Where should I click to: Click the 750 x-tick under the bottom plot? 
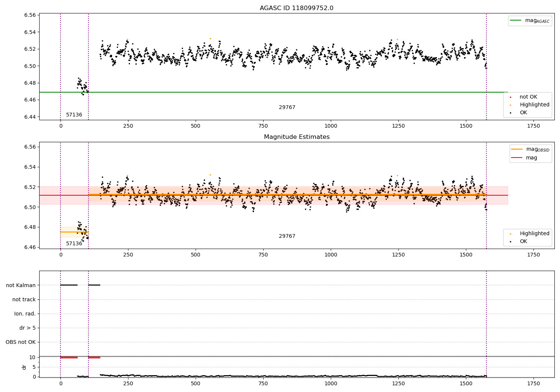[263, 383]
